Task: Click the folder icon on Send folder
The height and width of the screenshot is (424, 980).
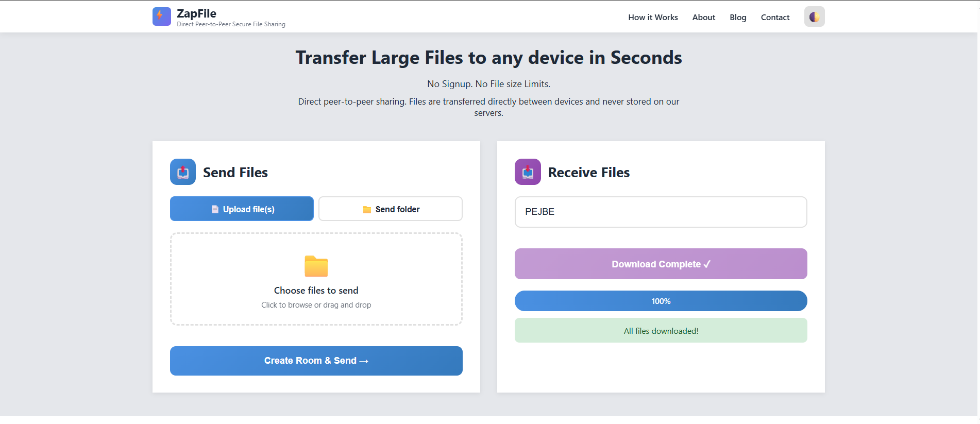Action: click(367, 210)
